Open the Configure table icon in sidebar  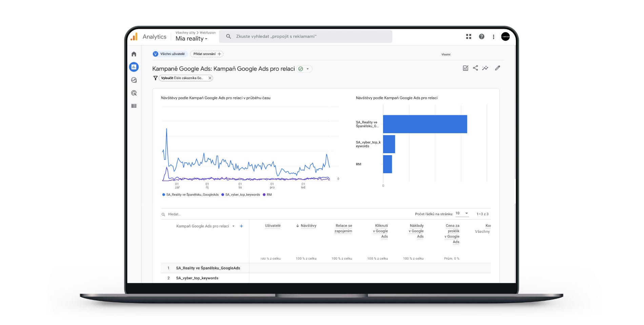[x=134, y=106]
